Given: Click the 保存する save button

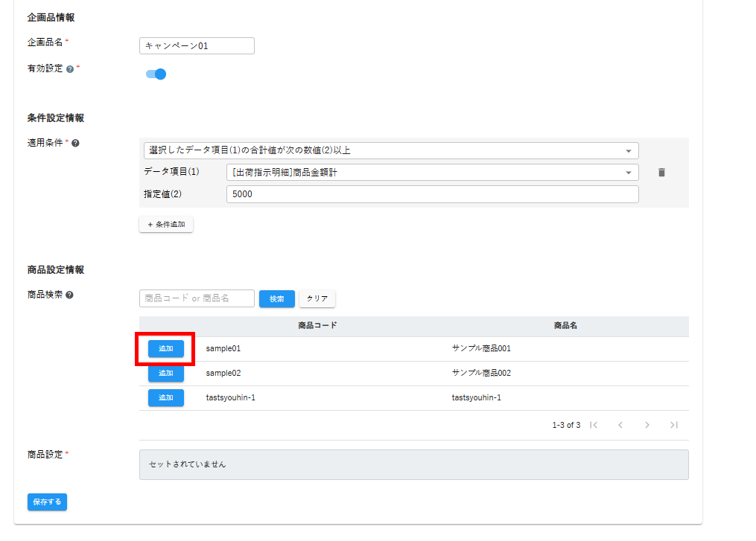Looking at the screenshot, I should [47, 502].
